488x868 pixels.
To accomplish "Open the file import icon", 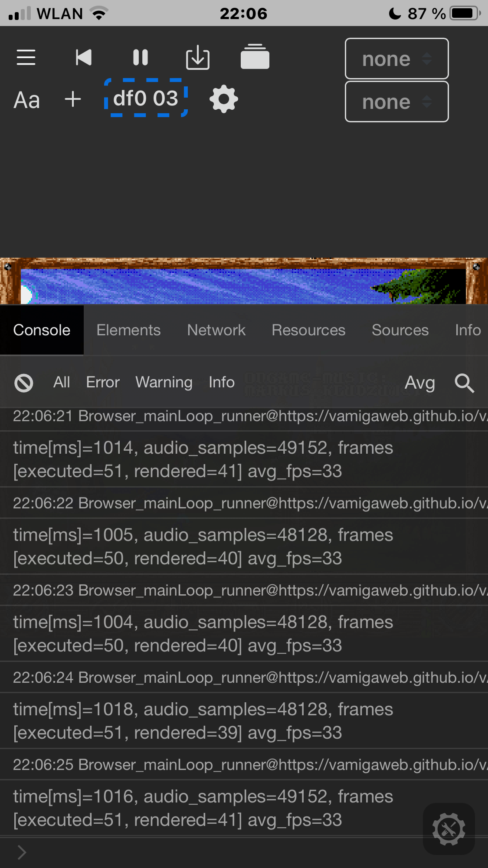I will [x=198, y=57].
